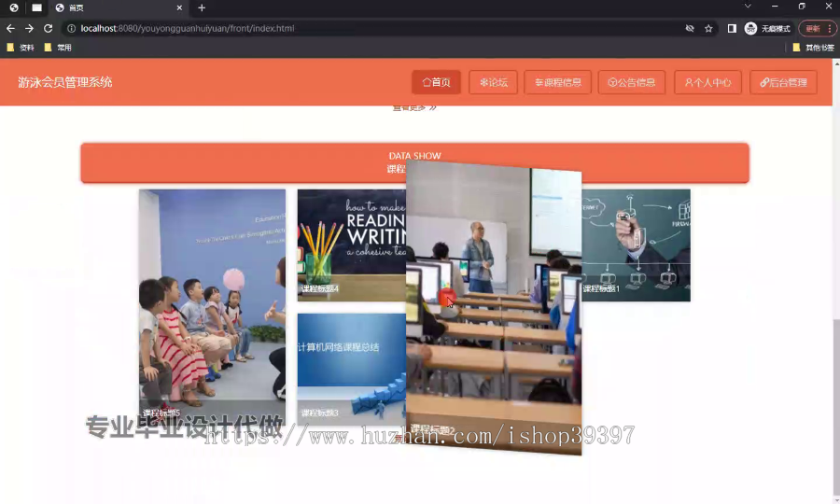Click the 查看更多 link
Screen dimensions: 840x504
414,107
